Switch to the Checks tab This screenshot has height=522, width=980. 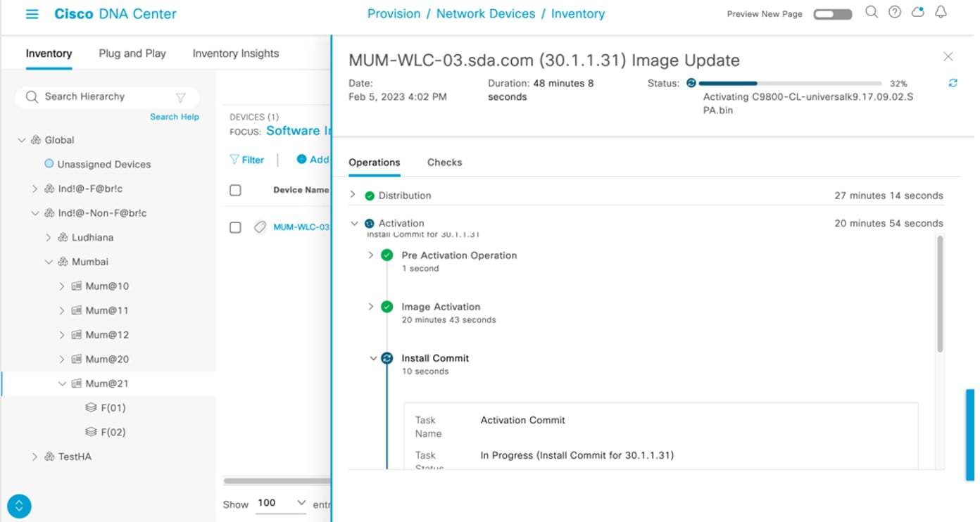click(x=444, y=163)
